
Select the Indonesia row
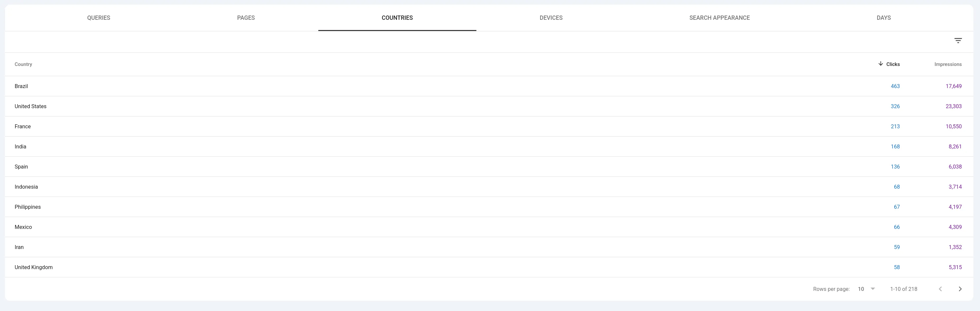pos(489,187)
